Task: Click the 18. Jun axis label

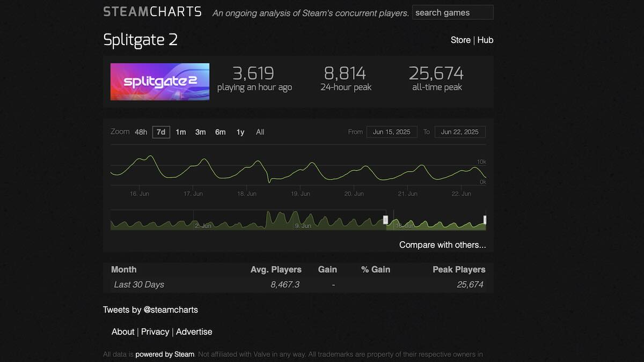Action: [247, 194]
